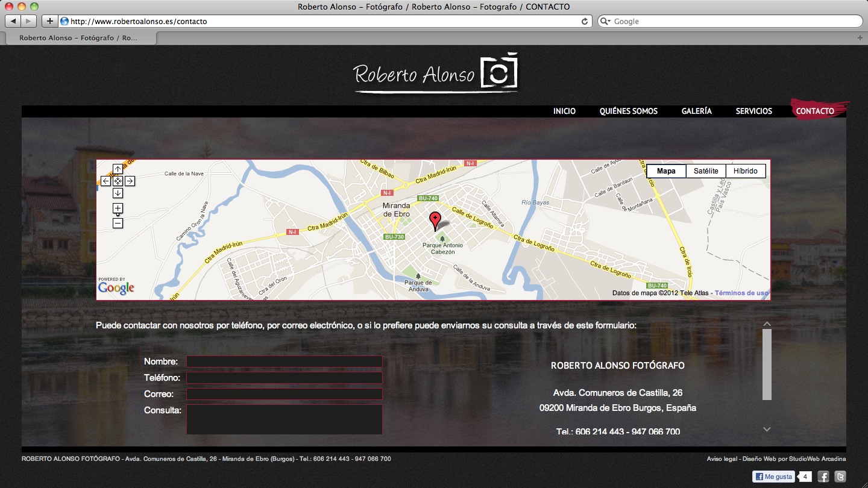Pan the map right with arrow control
Image resolution: width=868 pixels, height=488 pixels.
(x=130, y=181)
